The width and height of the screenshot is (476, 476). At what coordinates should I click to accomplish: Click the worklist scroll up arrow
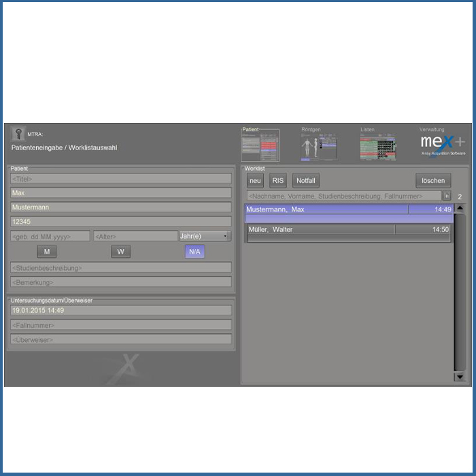(460, 209)
